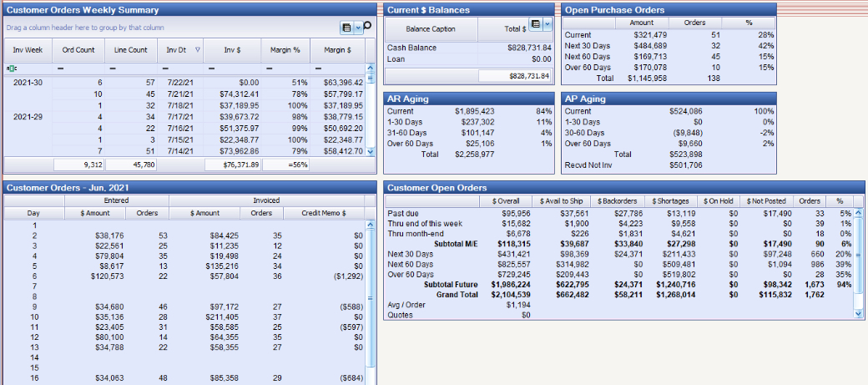
Task: Click the Balance Caption column header
Action: 430,29
